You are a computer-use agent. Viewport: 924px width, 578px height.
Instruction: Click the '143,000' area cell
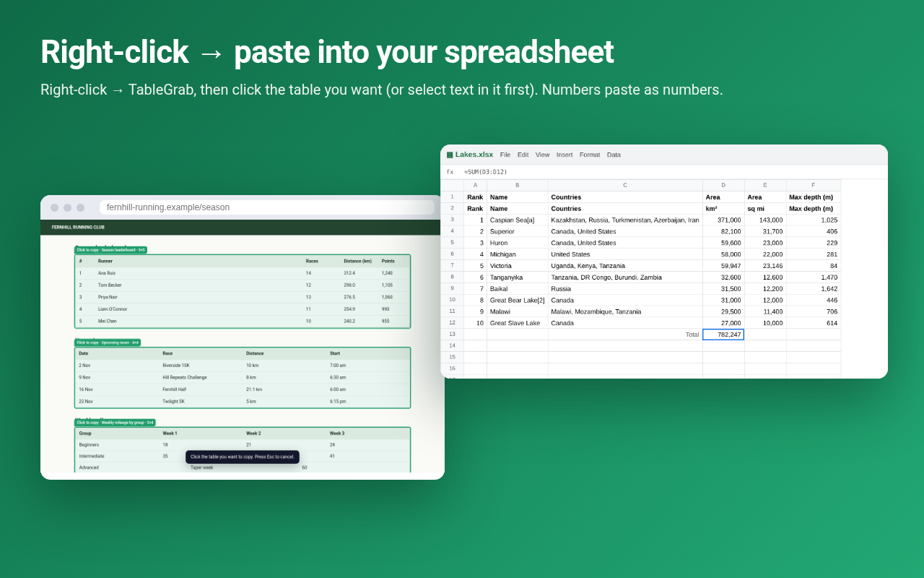(x=765, y=220)
